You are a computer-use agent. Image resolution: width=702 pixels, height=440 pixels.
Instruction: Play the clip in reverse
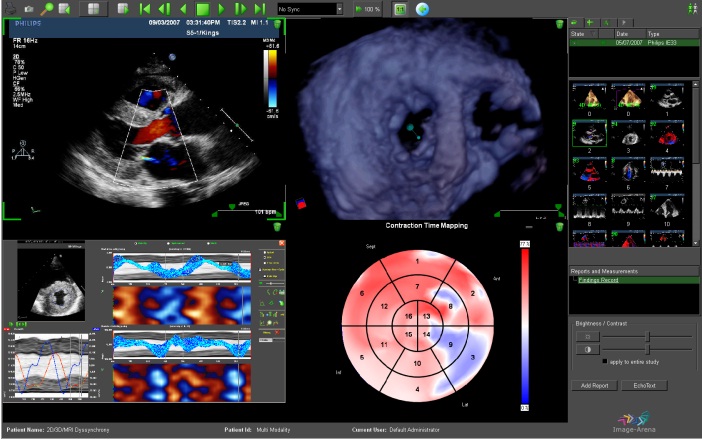pyautogui.click(x=183, y=9)
